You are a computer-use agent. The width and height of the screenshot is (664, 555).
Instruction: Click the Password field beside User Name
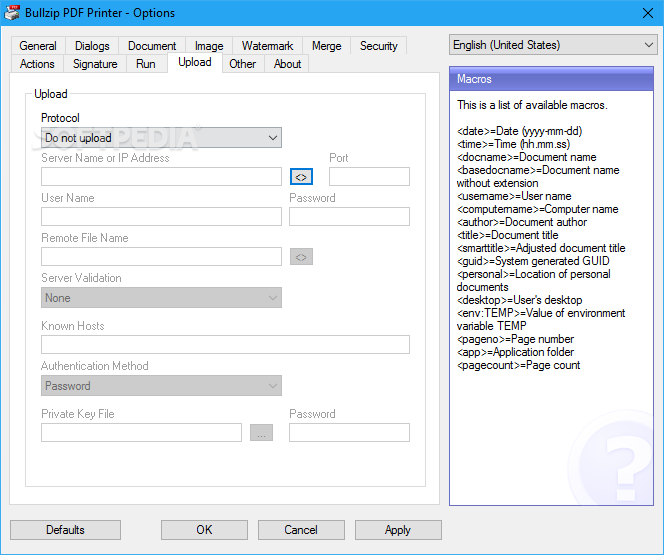pyautogui.click(x=349, y=216)
